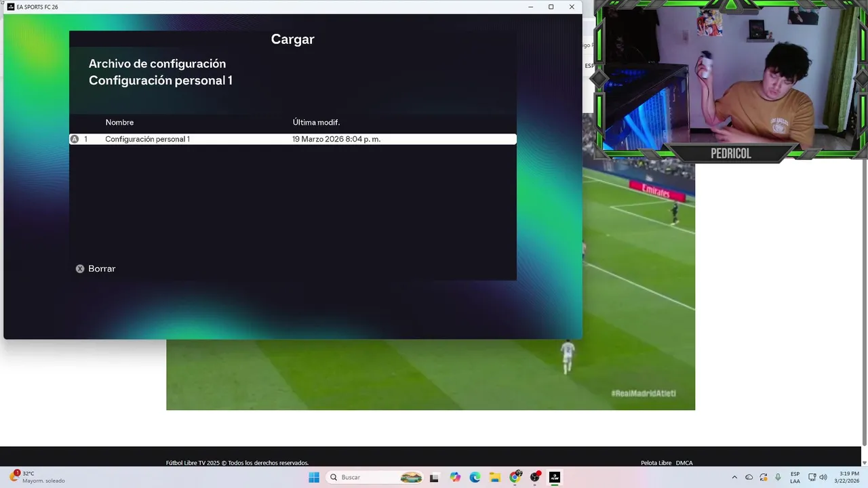Open Task View from the taskbar
868x488 pixels.
coord(434,477)
